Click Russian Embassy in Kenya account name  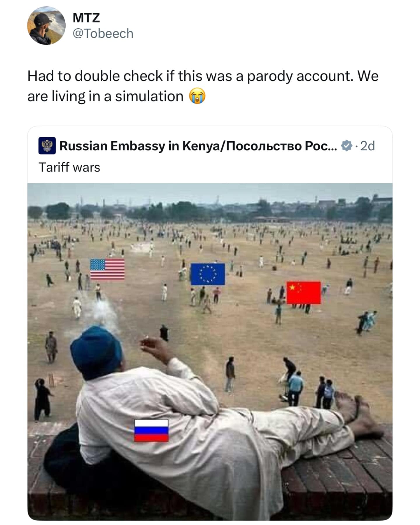(198, 146)
